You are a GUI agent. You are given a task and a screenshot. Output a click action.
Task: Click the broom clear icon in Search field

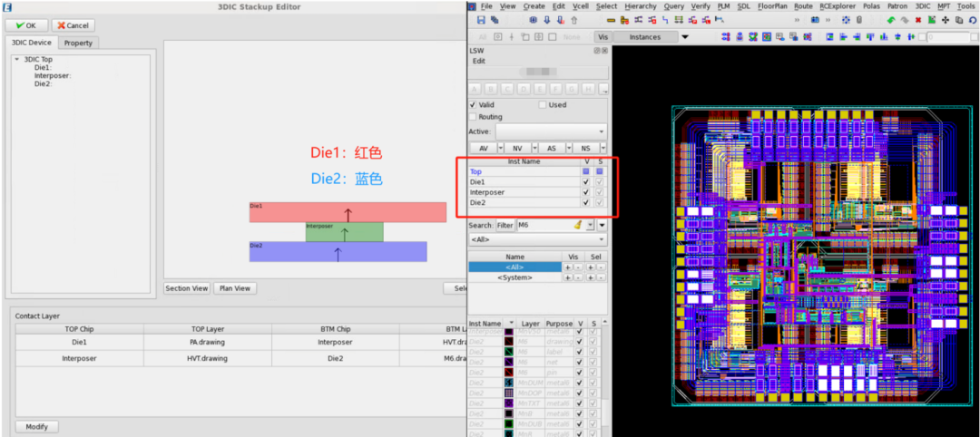[578, 225]
